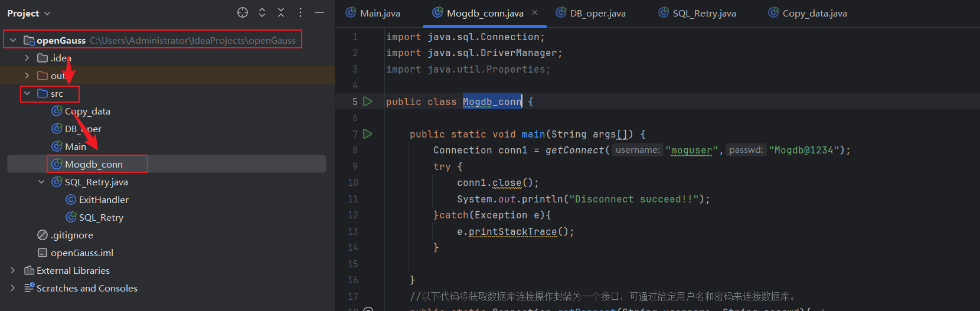Click printStackTrace call on line 13
The image size is (980, 311).
pyautogui.click(x=512, y=231)
